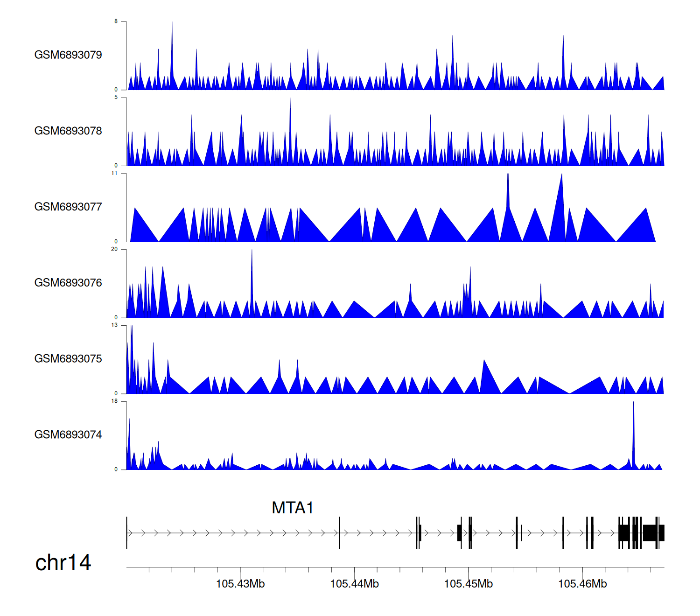The height and width of the screenshot is (616, 700).
Task: Select the 105.46Mb coordinate label
Action: pos(582,584)
